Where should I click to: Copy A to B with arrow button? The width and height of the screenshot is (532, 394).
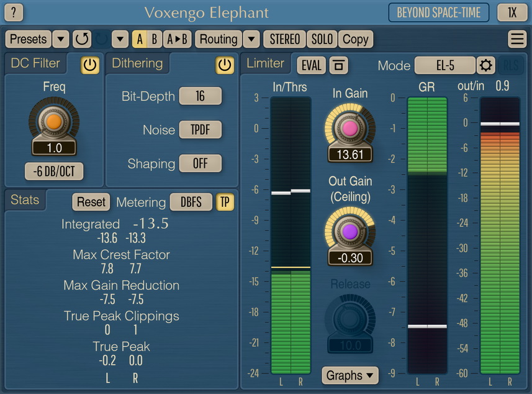178,39
